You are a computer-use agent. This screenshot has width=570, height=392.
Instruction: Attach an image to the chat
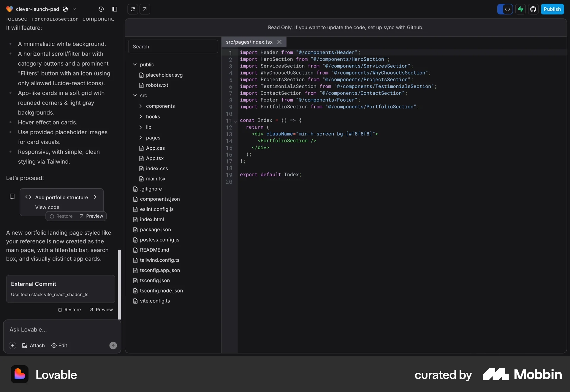point(33,345)
